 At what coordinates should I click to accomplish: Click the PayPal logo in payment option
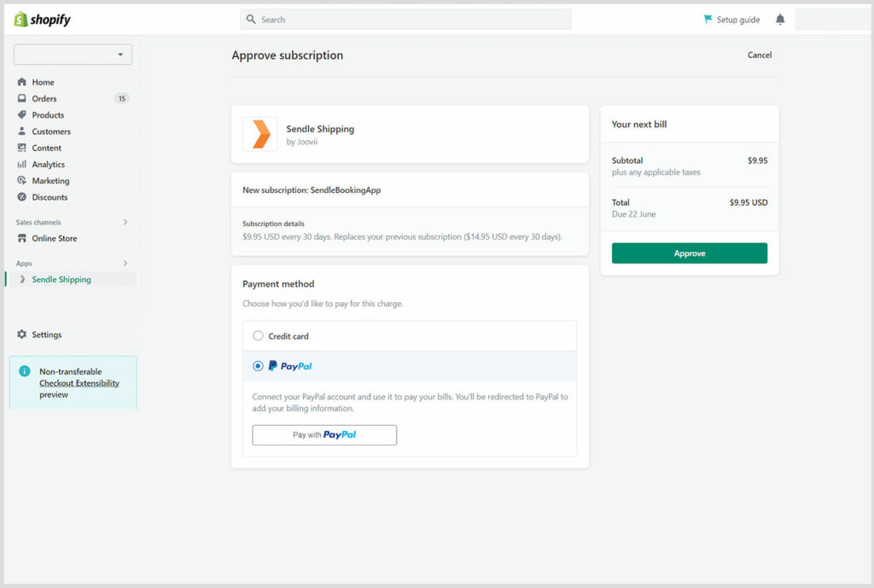pyautogui.click(x=290, y=366)
